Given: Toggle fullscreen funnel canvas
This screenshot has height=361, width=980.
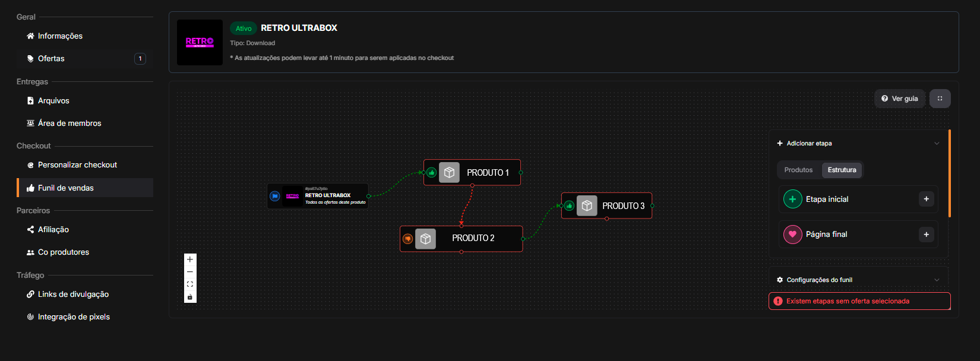Looking at the screenshot, I should (940, 99).
